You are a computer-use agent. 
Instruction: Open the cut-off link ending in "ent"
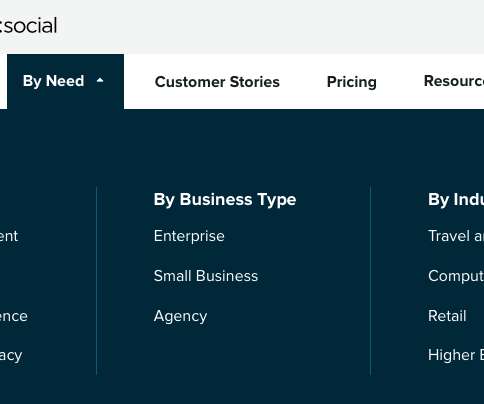tap(9, 236)
